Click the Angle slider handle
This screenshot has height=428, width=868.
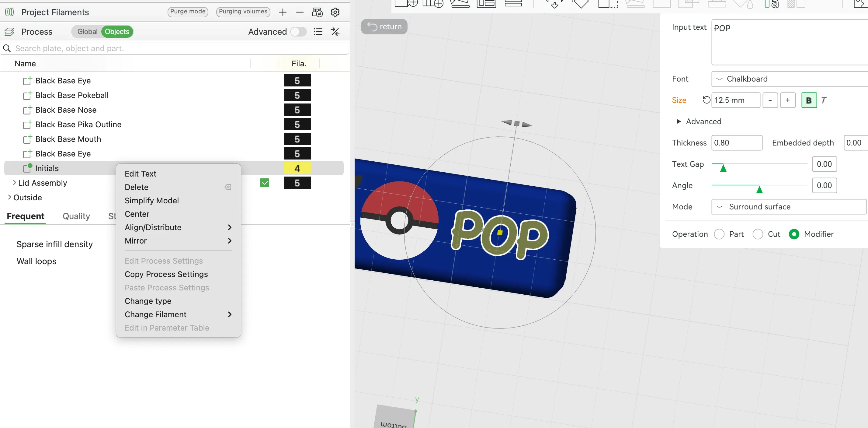759,189
